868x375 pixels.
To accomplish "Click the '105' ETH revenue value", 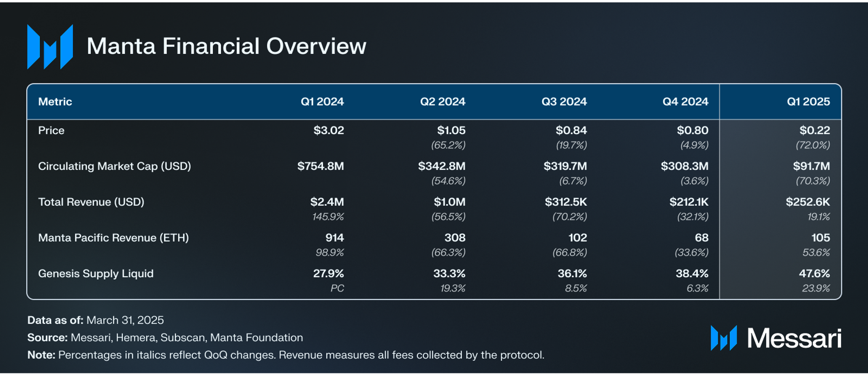I will (x=821, y=238).
